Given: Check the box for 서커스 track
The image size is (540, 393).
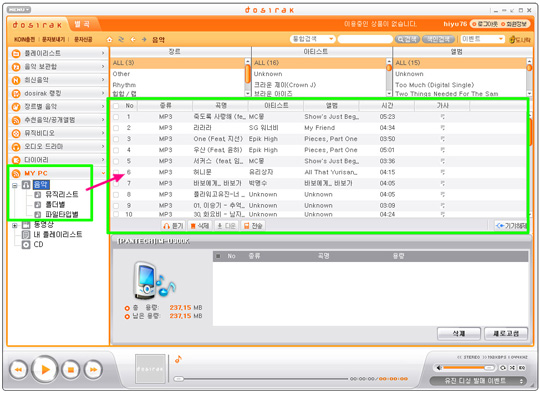Looking at the screenshot, I should (x=116, y=161).
